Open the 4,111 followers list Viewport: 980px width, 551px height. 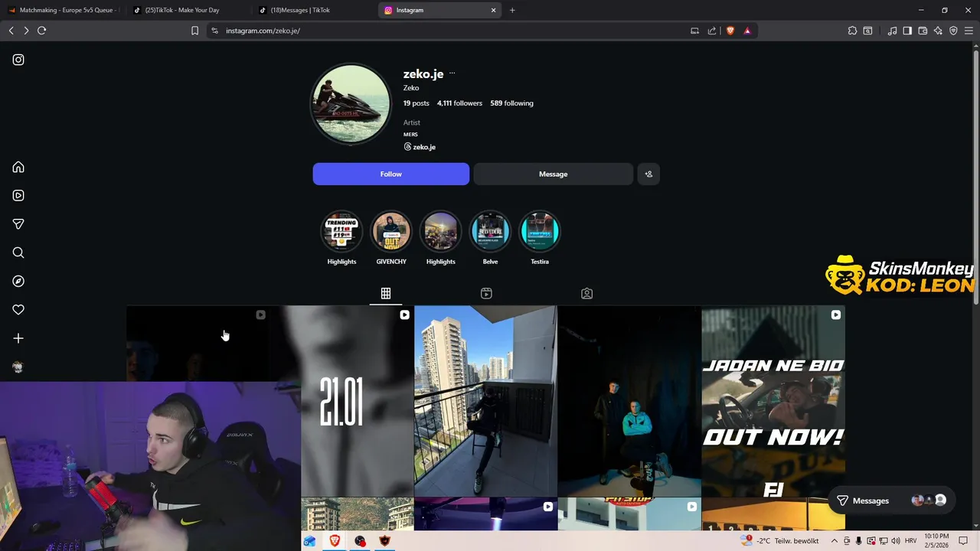tap(459, 103)
